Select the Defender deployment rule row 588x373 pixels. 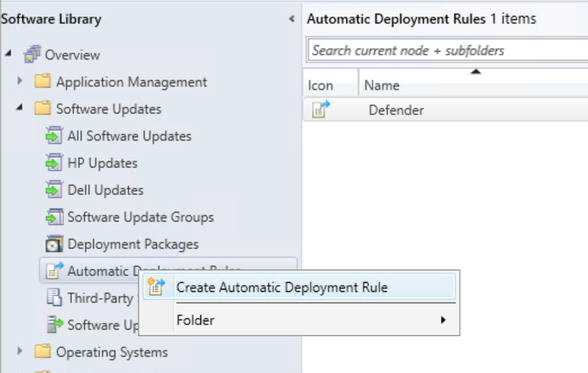[x=396, y=110]
